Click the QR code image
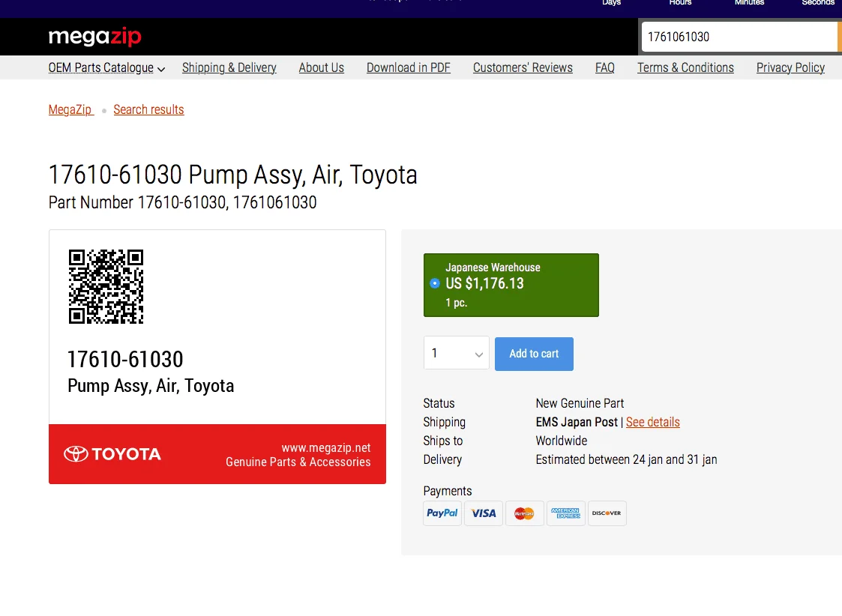 coord(106,286)
